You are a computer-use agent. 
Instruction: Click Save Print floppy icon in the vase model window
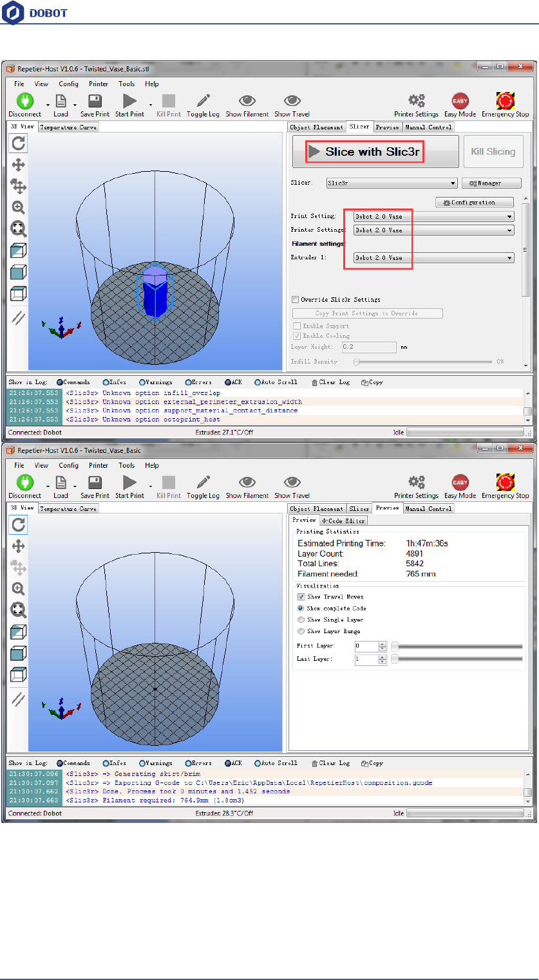coord(95,101)
